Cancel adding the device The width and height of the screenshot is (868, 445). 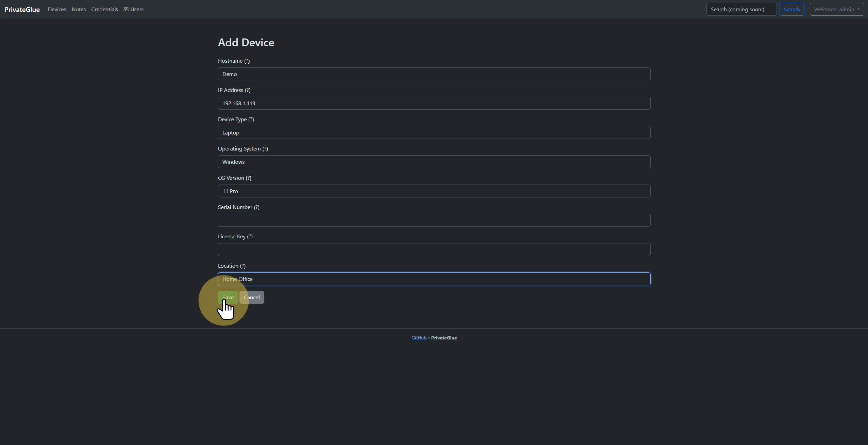coord(252,297)
